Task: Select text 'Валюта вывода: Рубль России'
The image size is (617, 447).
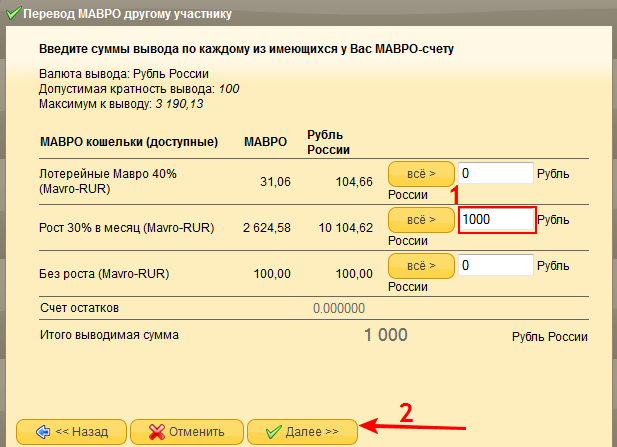Action: tap(124, 74)
